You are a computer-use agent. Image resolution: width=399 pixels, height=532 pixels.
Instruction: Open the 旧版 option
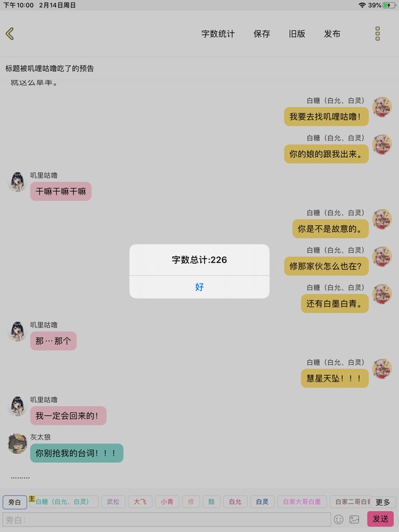coord(297,34)
